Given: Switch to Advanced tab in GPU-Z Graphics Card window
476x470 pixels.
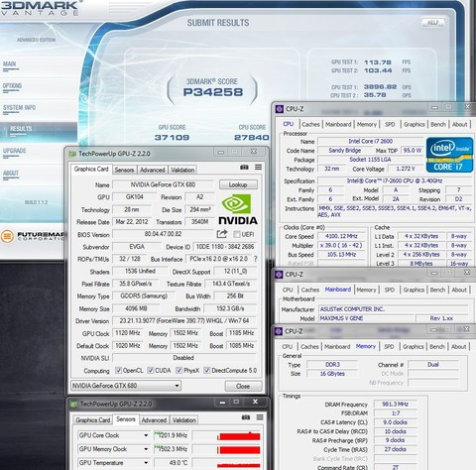Looking at the screenshot, I should pyautogui.click(x=152, y=170).
